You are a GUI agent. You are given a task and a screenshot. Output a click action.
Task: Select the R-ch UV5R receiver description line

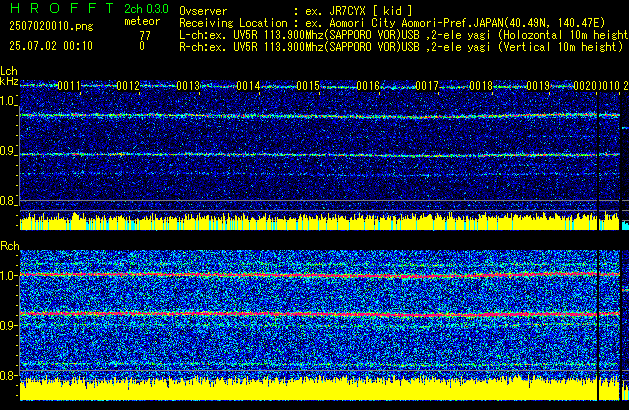point(401,47)
